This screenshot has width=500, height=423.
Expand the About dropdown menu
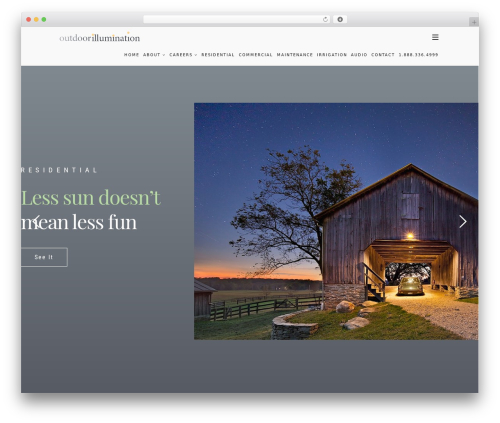click(154, 55)
